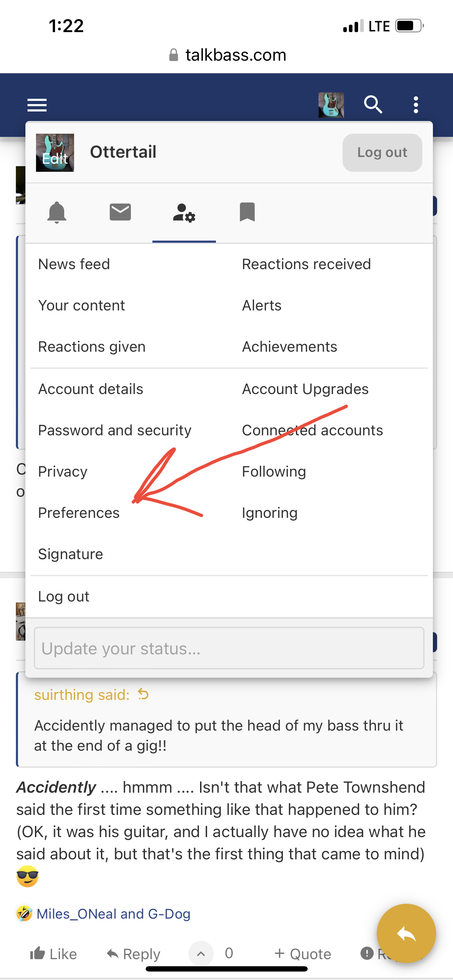
Task: Click the gray Log out button
Action: click(x=382, y=152)
